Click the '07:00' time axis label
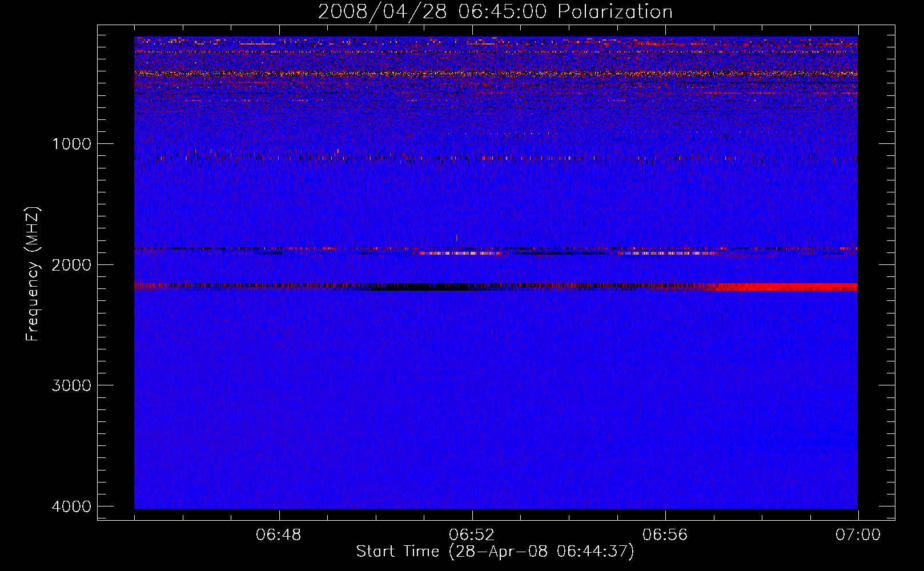Viewport: 924px width, 571px height. [858, 535]
